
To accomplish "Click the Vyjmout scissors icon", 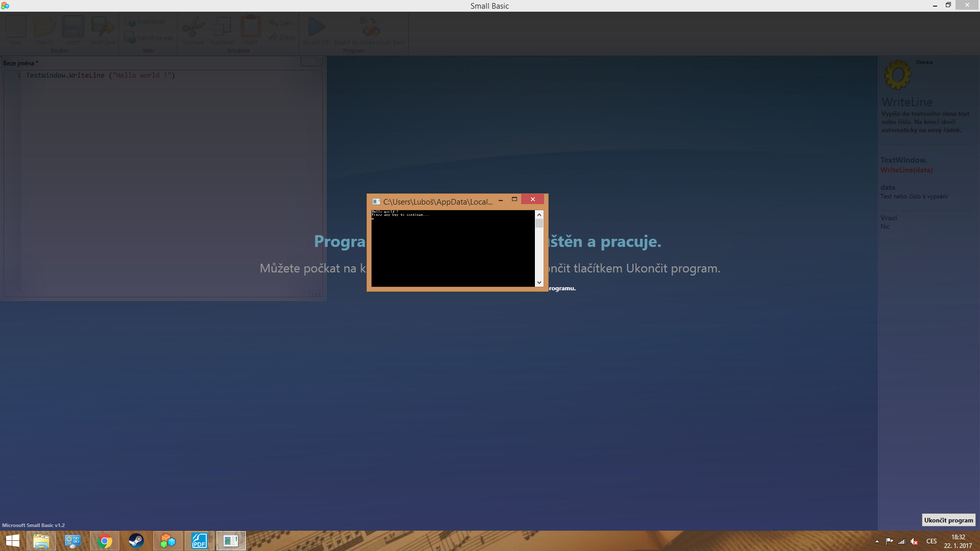I will click(x=193, y=27).
